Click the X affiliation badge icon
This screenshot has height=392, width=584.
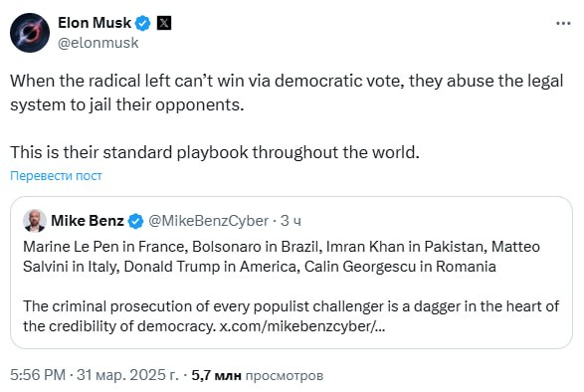point(164,24)
